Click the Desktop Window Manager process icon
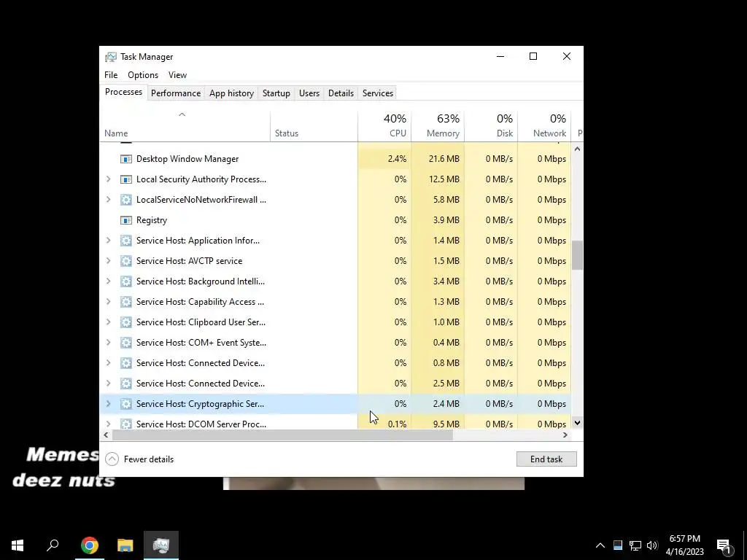Image resolution: width=747 pixels, height=560 pixels. pyautogui.click(x=125, y=159)
